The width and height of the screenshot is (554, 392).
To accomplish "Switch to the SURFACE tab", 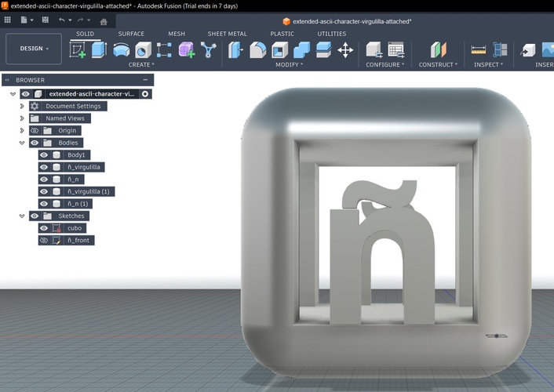I will click(x=131, y=34).
